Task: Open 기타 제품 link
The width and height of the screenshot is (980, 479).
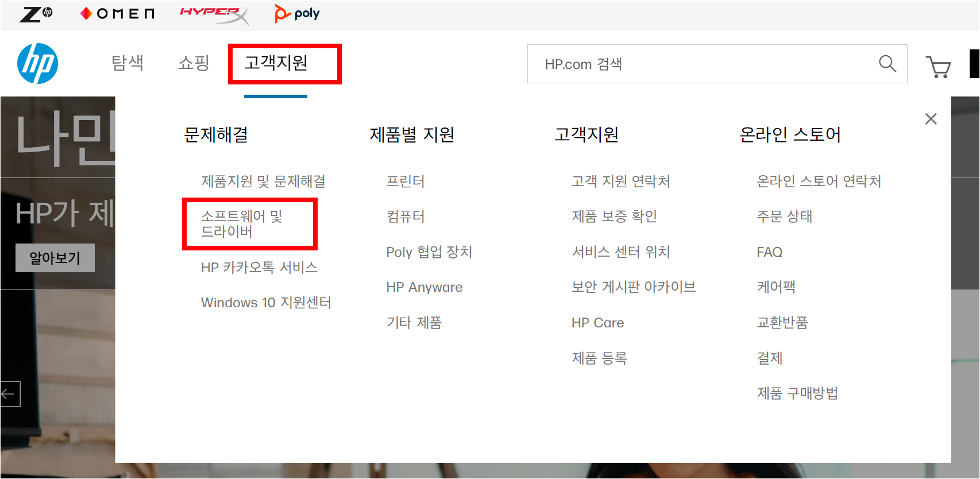Action: coord(414,323)
